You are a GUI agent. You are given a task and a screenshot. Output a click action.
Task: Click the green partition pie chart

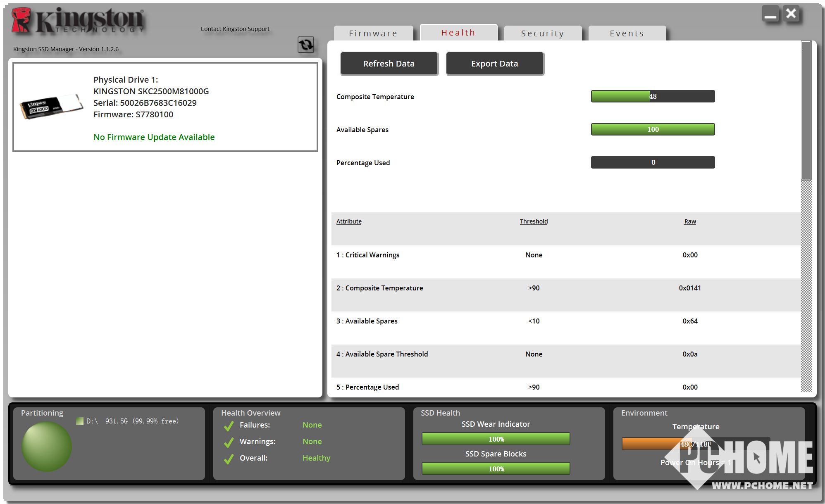coord(47,447)
